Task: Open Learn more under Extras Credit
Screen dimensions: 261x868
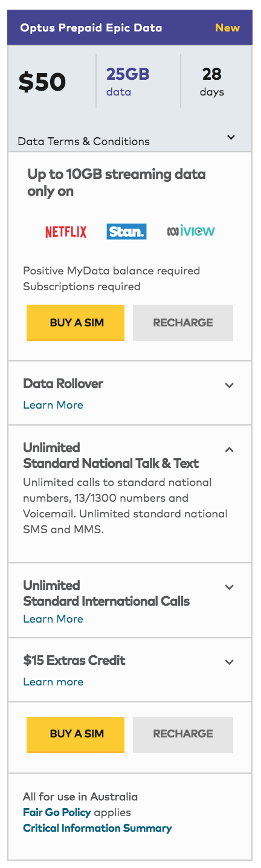Action: [53, 682]
